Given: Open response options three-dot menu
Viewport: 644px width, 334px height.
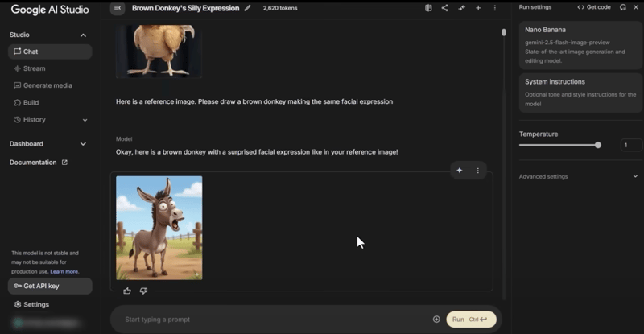Looking at the screenshot, I should click(477, 171).
